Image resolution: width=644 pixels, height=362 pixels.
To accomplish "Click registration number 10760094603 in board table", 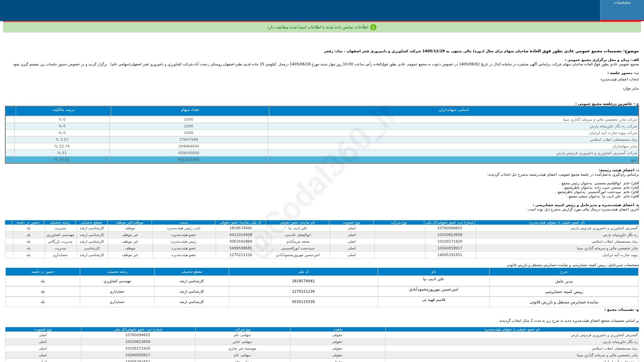I will click(x=450, y=228).
